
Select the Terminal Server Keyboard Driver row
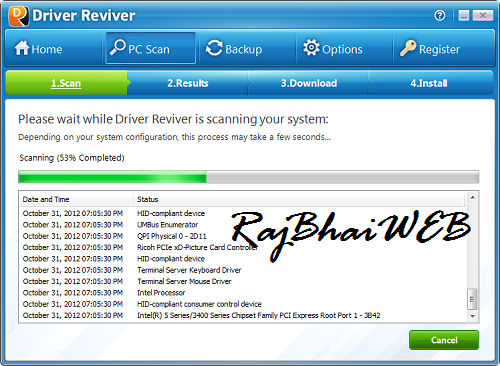(x=243, y=270)
